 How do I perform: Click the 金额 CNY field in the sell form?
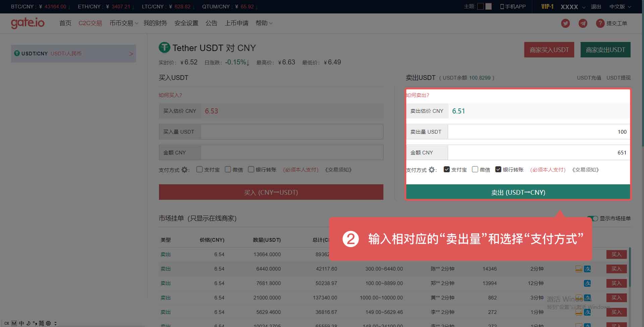tap(539, 152)
